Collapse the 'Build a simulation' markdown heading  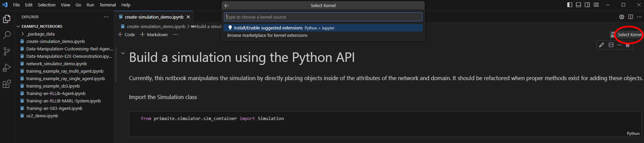(x=123, y=53)
